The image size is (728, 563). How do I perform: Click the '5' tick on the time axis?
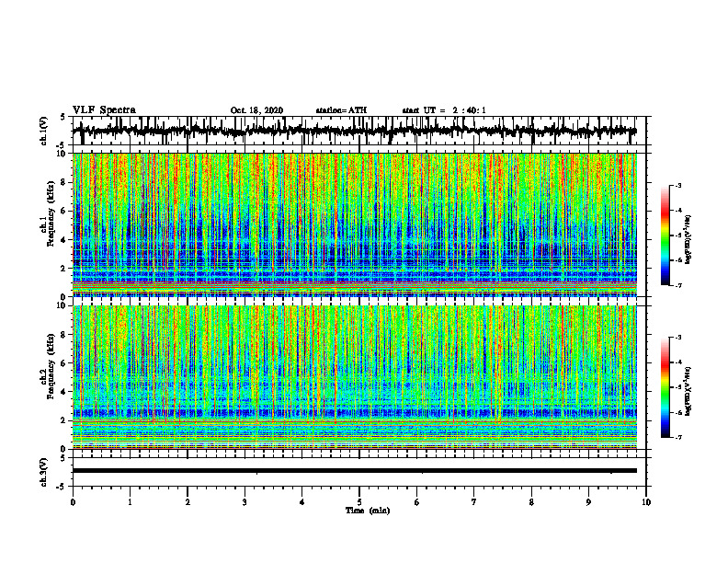(359, 502)
